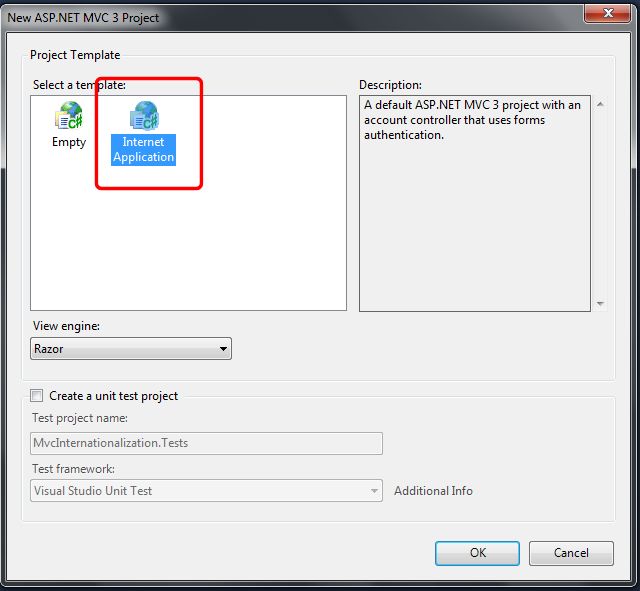Click the Test project name field
Viewport: 640px width, 591px height.
[x=206, y=443]
